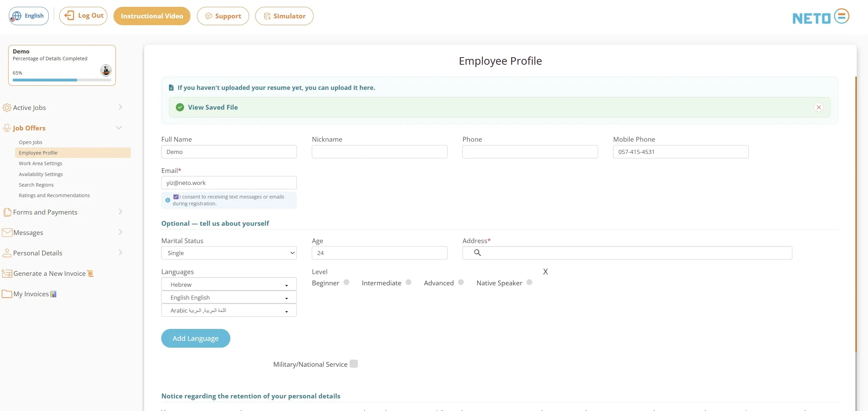The width and height of the screenshot is (868, 411).
Task: Click the Nickname input field
Action: pyautogui.click(x=380, y=152)
